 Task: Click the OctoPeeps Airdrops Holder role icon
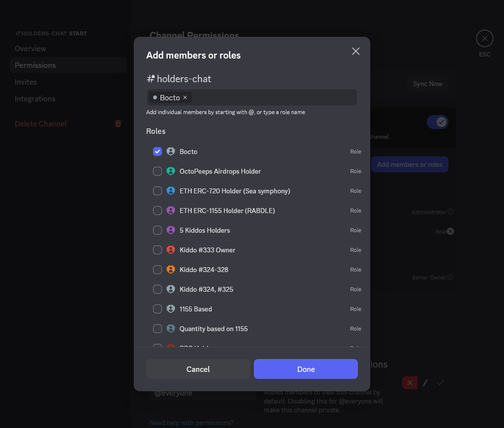coord(171,171)
